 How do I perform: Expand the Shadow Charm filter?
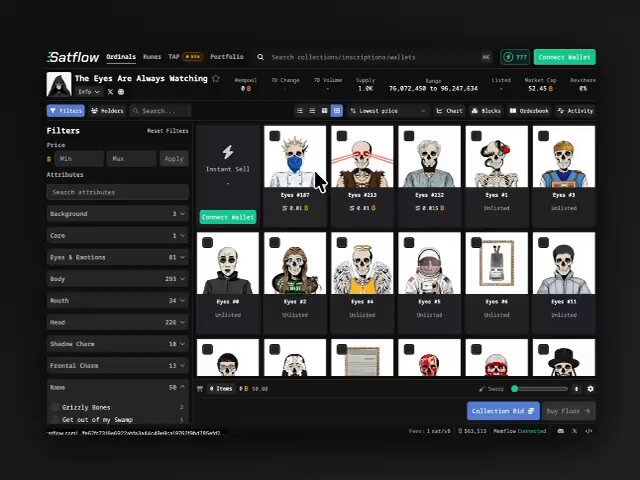(x=118, y=344)
